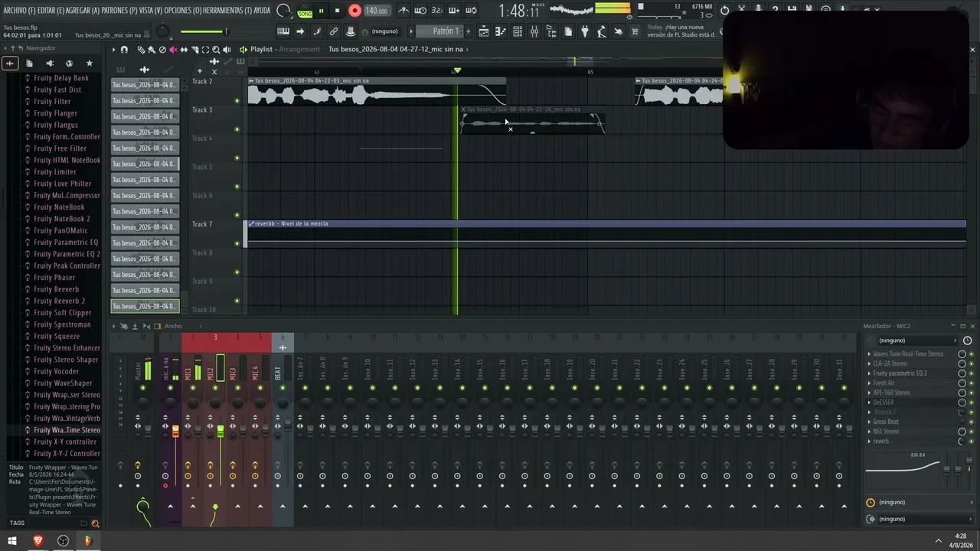Mute the MIC2 mixer track
980x551 pixels.
215,388
